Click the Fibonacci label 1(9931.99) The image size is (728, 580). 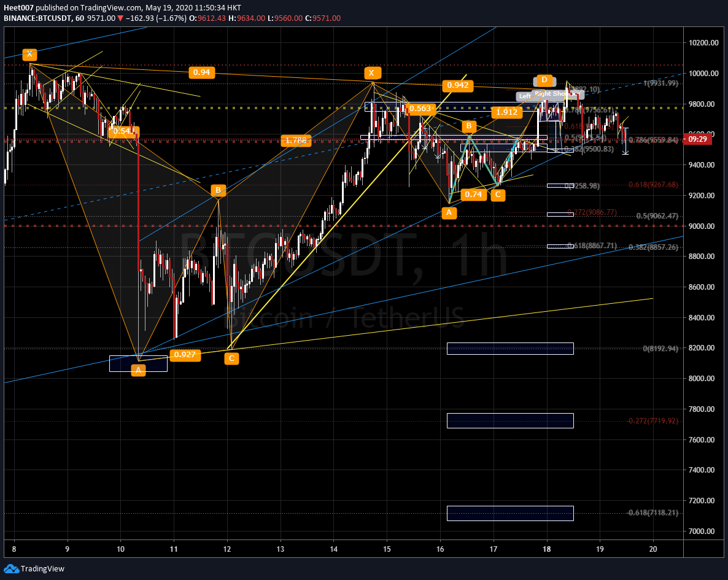(660, 83)
